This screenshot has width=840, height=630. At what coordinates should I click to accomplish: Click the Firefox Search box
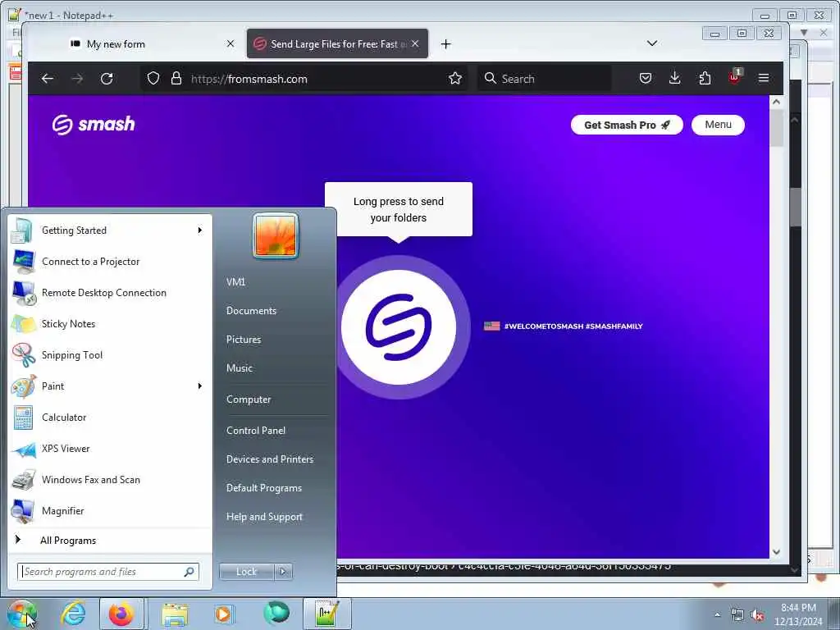point(544,79)
